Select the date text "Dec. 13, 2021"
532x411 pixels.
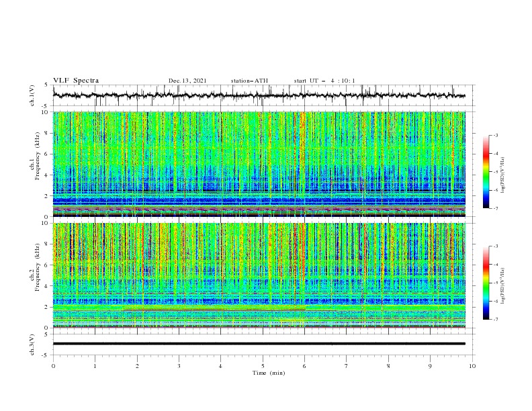187,81
